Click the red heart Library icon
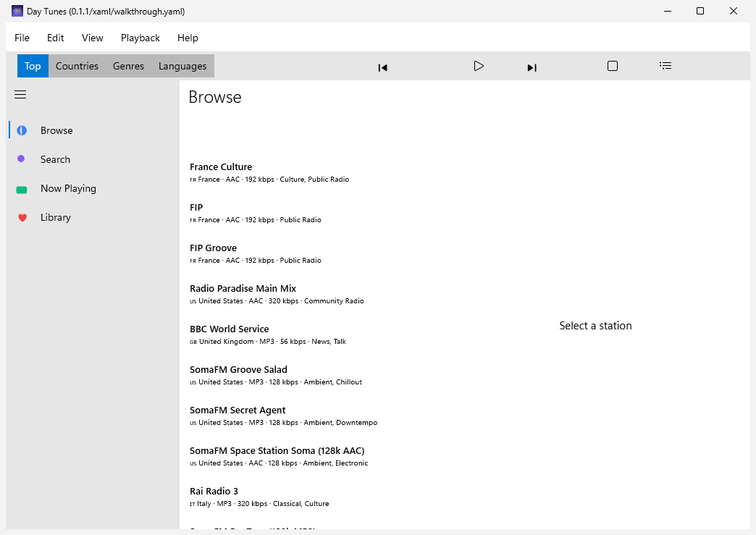The width and height of the screenshot is (756, 535). coord(22,218)
